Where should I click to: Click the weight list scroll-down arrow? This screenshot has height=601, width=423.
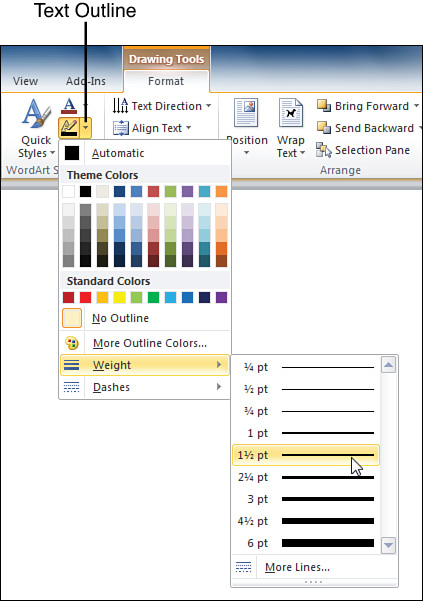[389, 545]
